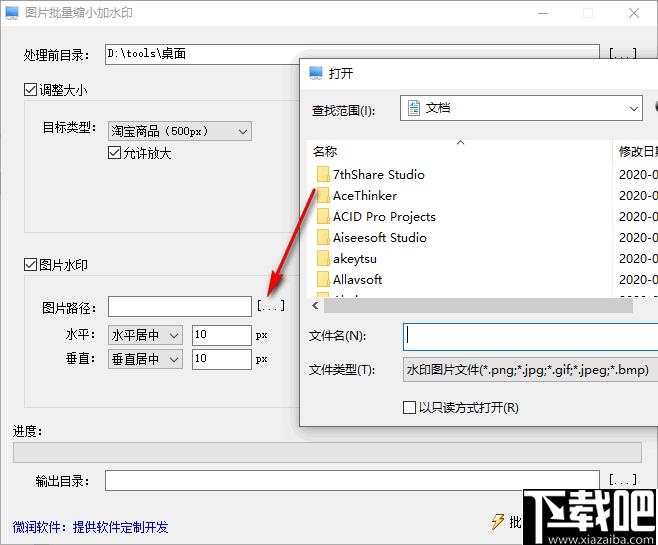The height and width of the screenshot is (545, 658).
Task: Focus the 文件名 input field
Action: tap(530, 336)
